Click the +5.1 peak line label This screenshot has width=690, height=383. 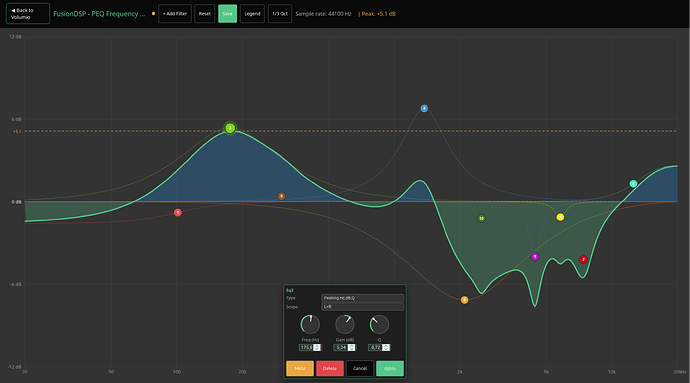click(17, 131)
